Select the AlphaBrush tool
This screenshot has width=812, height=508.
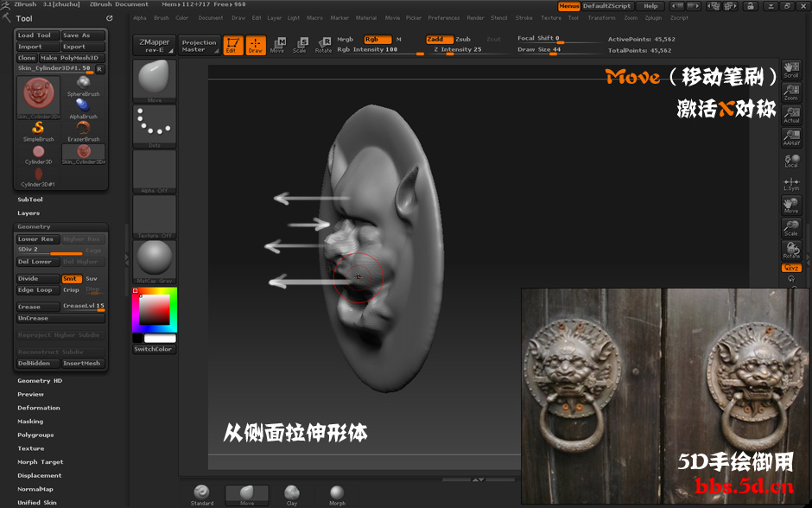(x=83, y=109)
